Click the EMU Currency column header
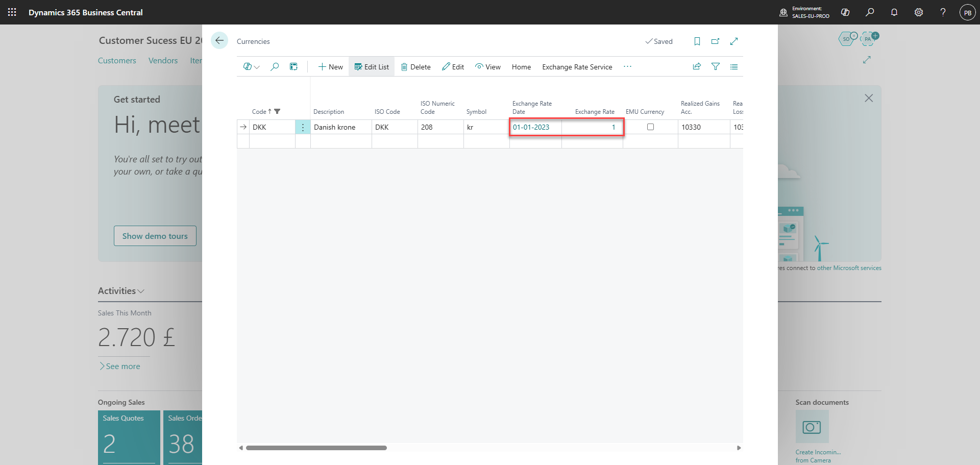This screenshot has width=980, height=465. pyautogui.click(x=645, y=112)
